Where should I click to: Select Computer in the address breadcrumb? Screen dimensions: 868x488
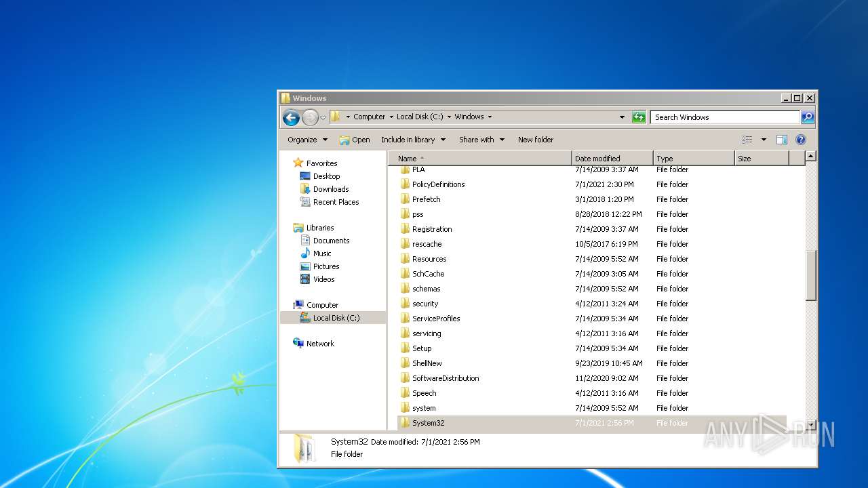pyautogui.click(x=369, y=117)
